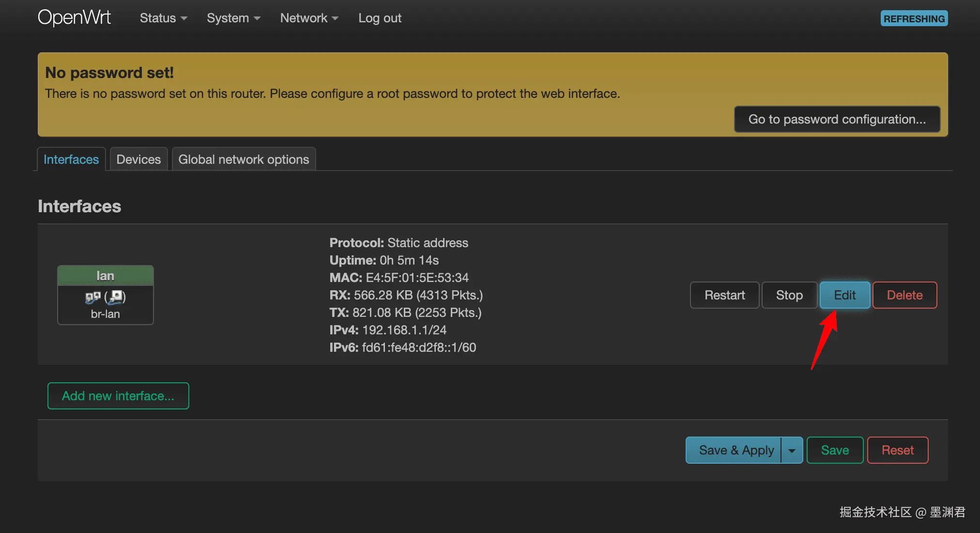Switch to the Devices tab

[x=138, y=159]
